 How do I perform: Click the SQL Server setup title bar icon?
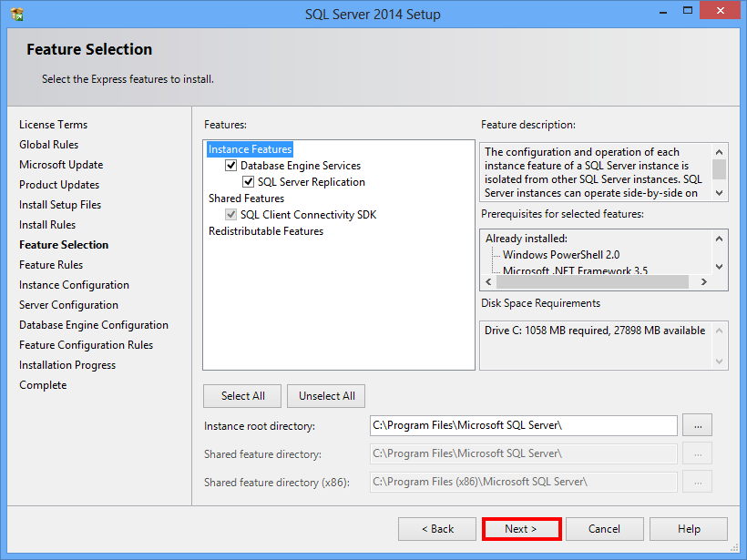16,15
